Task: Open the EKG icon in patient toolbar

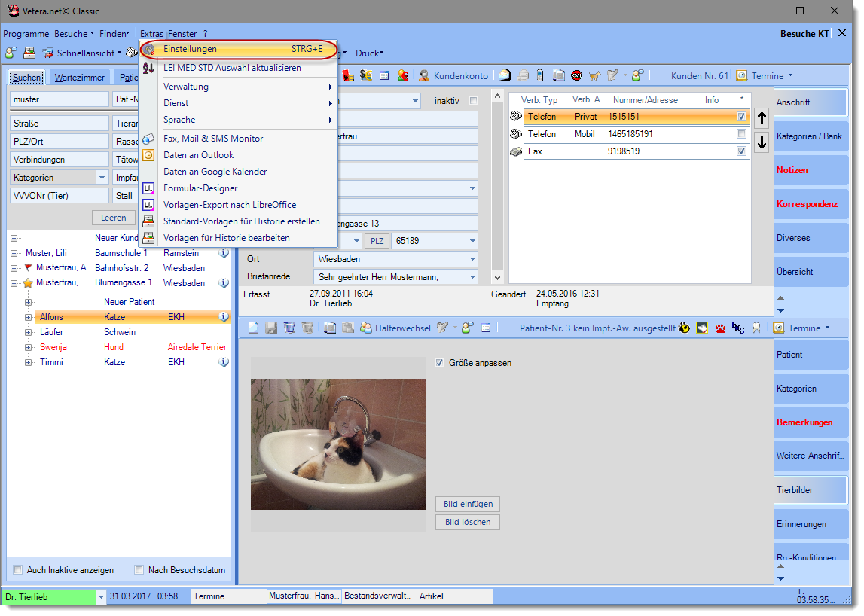Action: click(738, 328)
